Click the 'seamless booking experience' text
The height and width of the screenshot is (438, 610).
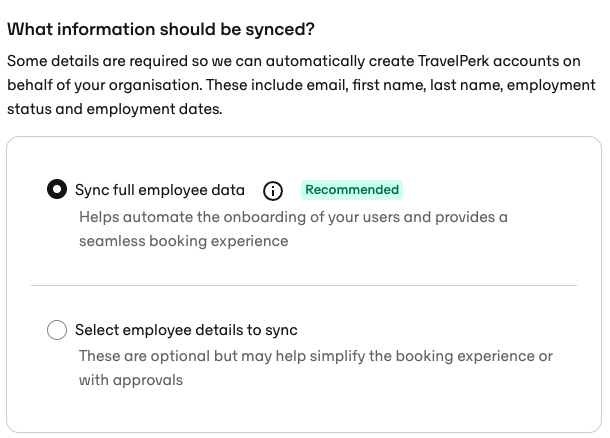(184, 241)
